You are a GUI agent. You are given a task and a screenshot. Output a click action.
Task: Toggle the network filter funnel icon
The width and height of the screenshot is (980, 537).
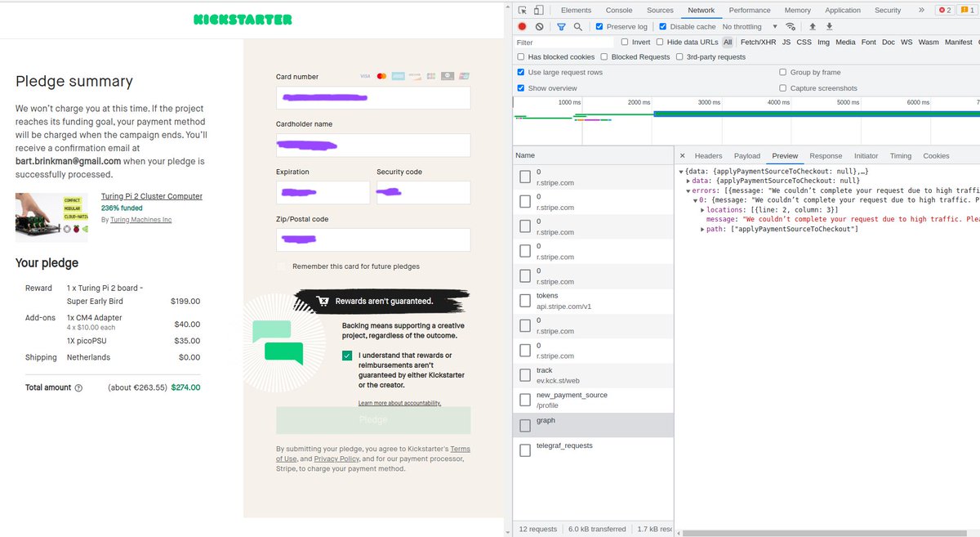[x=561, y=27]
